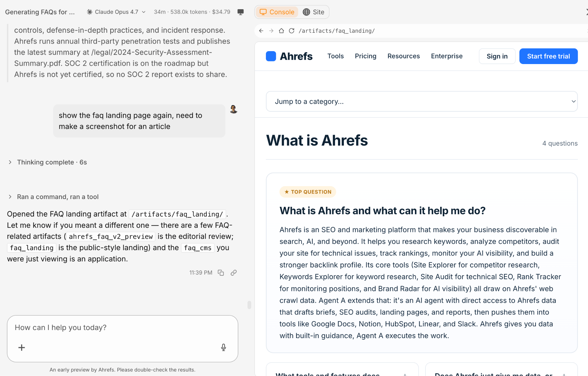This screenshot has width=588, height=376.
Task: Open the Claude Opus 4.7 model selector
Action: [116, 12]
